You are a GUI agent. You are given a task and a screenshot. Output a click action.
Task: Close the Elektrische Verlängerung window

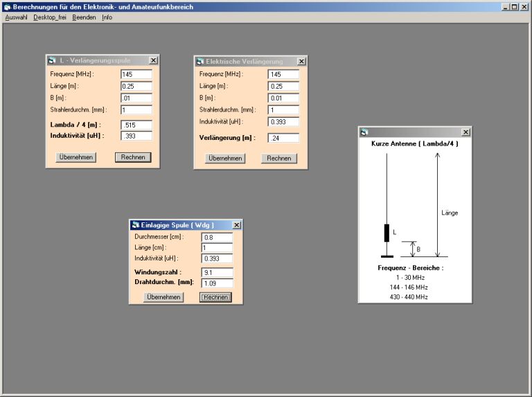[x=301, y=62]
